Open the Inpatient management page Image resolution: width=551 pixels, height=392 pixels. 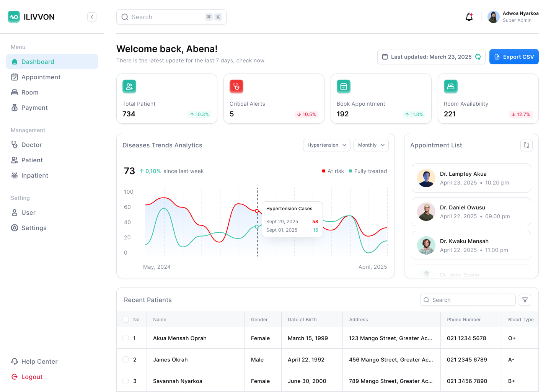click(35, 175)
